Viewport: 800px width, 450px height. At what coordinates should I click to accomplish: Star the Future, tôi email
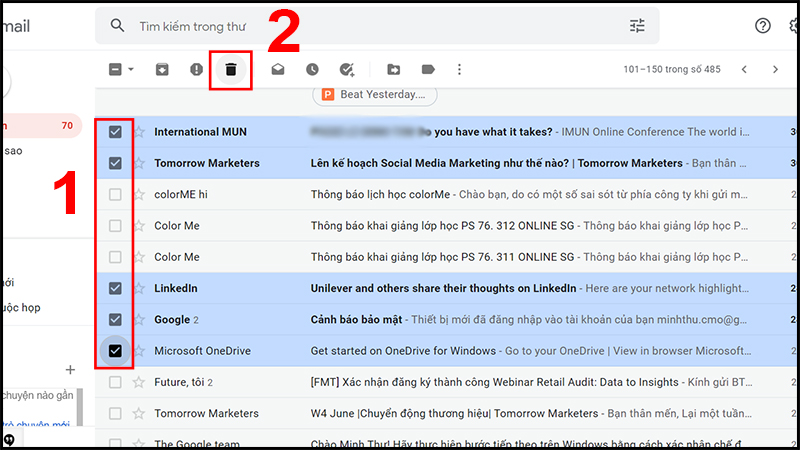139,382
